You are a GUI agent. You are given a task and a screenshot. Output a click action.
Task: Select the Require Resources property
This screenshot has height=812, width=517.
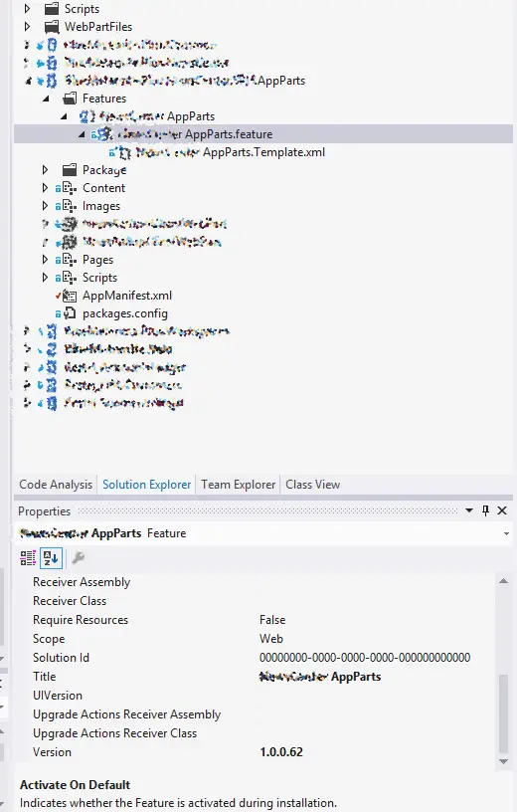pos(81,620)
